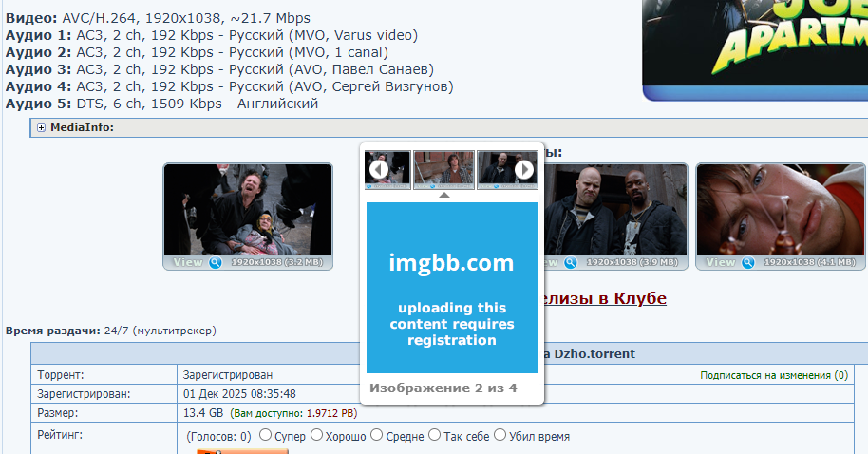
Task: Click the Размер: row label
Action: (x=58, y=413)
